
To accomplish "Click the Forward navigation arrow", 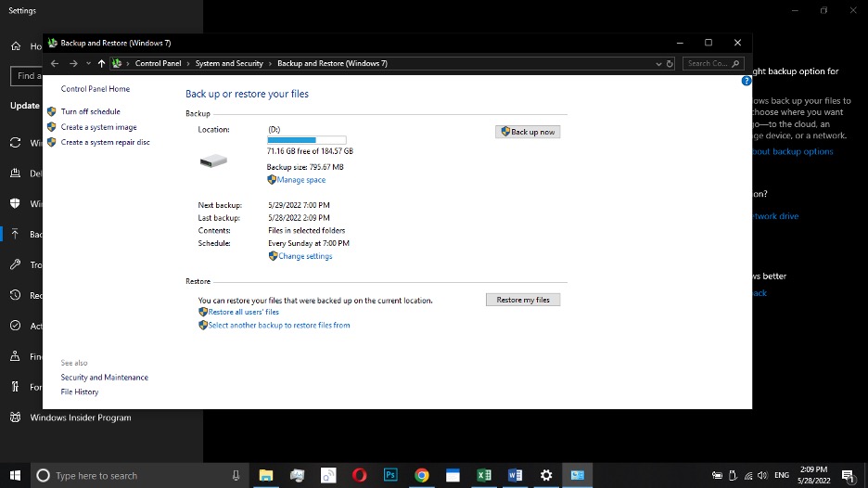I will [x=73, y=64].
